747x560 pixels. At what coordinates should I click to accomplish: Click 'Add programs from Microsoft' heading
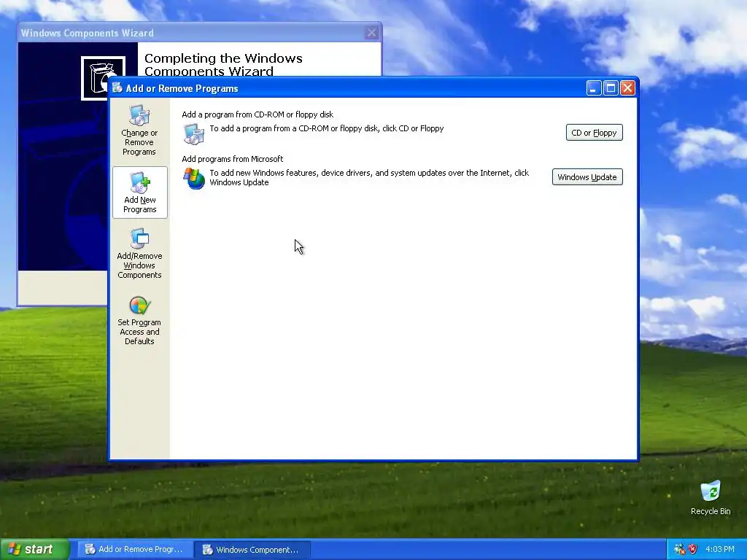(x=233, y=159)
